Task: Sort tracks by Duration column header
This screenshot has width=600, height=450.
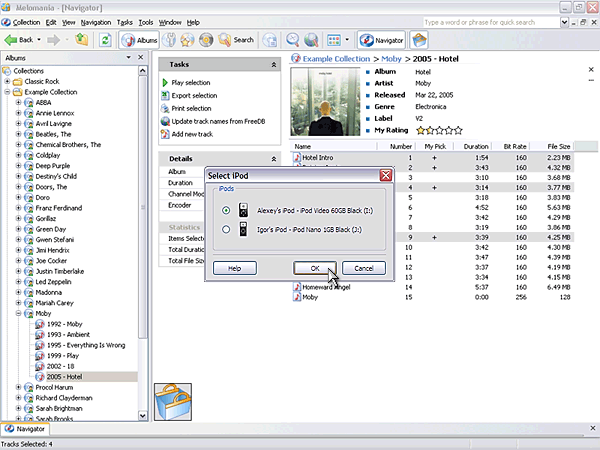Action: (x=475, y=146)
